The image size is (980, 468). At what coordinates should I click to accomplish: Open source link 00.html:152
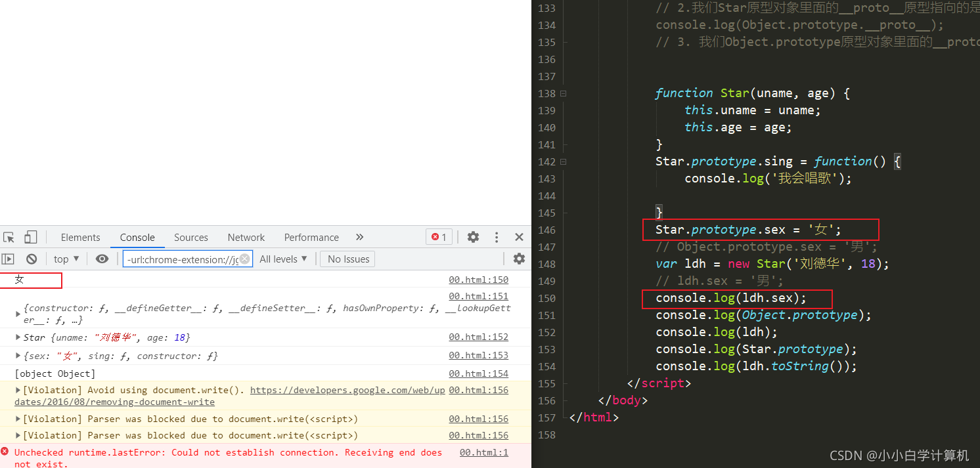[478, 337]
